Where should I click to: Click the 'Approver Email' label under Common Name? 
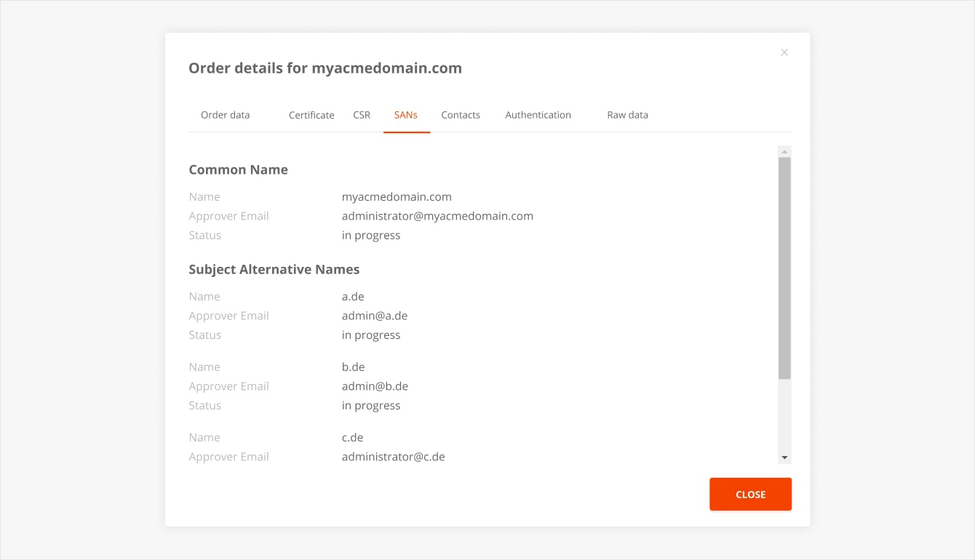(x=228, y=216)
